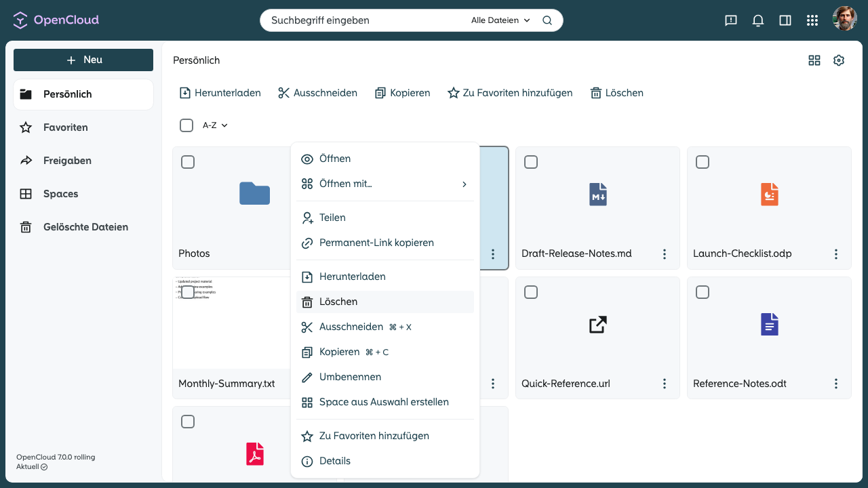Open the notifications bell

pos(758,20)
